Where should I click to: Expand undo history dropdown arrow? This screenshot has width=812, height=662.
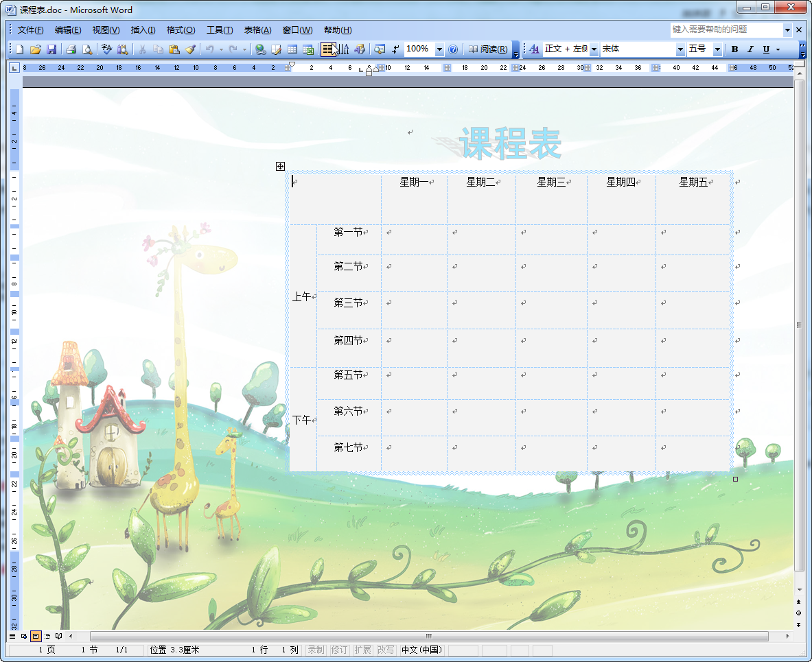point(220,49)
